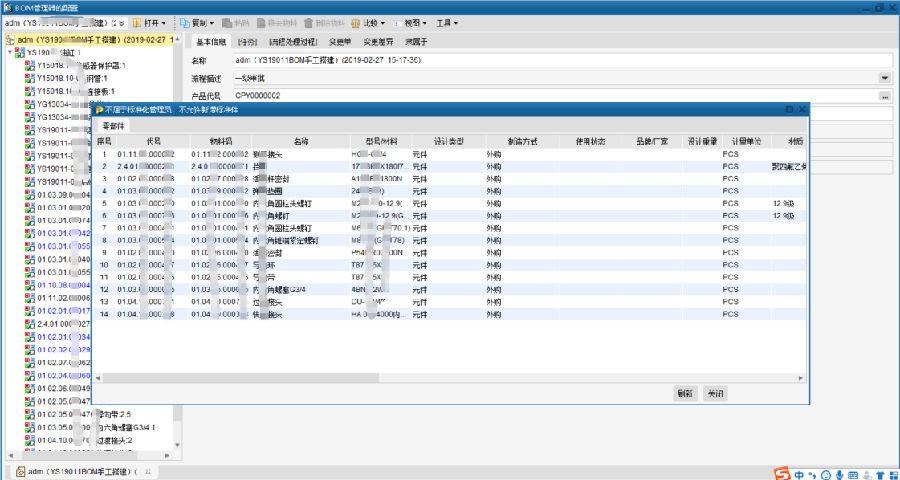The image size is (900, 480).
Task: Click the browse button beside 产品代号 field
Action: click(x=884, y=96)
